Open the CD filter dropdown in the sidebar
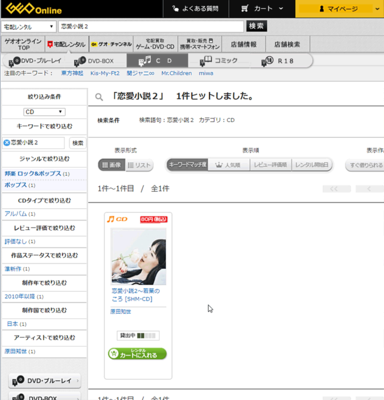Screen dimensions: 384x400 tap(44, 112)
